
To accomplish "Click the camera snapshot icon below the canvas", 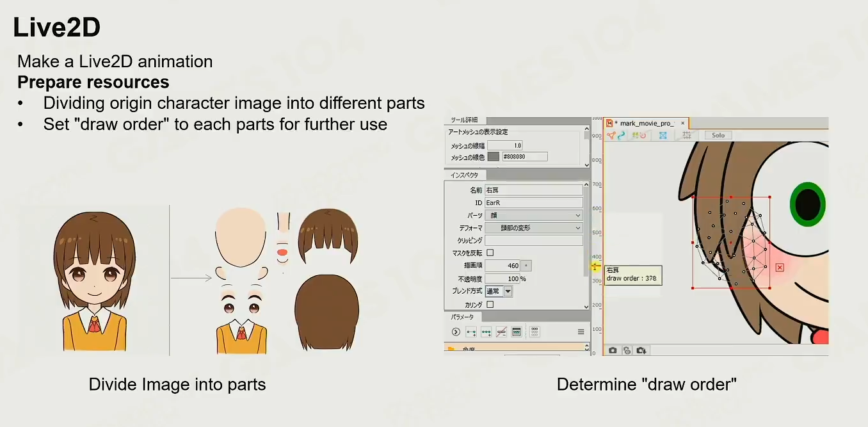I will (613, 350).
